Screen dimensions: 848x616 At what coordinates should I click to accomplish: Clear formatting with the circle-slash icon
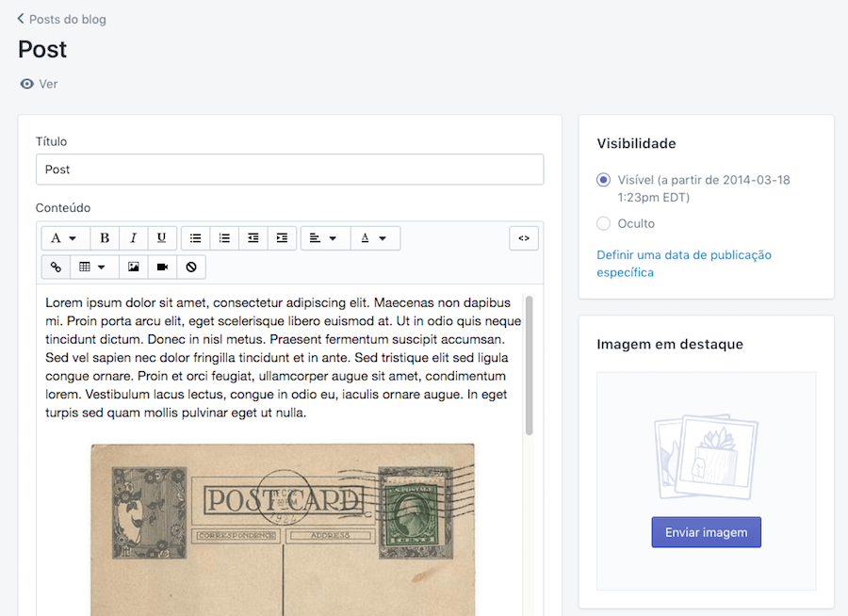(191, 267)
